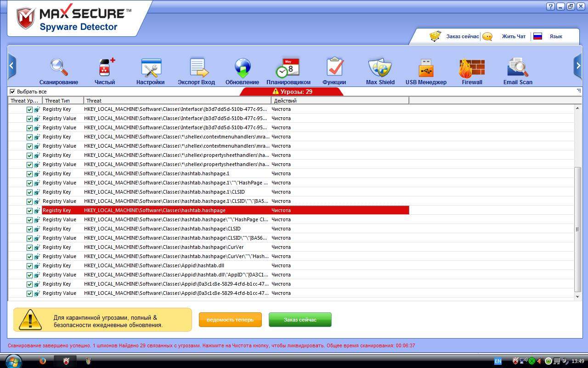Image resolution: width=588 pixels, height=368 pixels.
Task: Click the Действий column header
Action: (339, 101)
